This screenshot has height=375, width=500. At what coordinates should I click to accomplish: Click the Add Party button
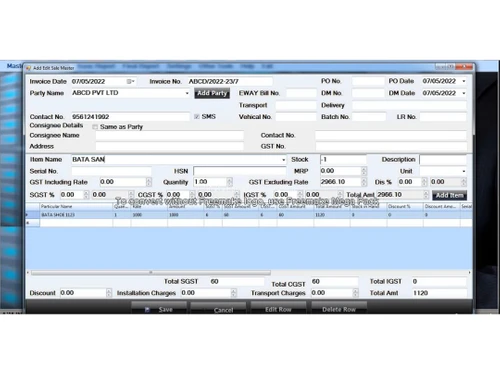coord(212,93)
